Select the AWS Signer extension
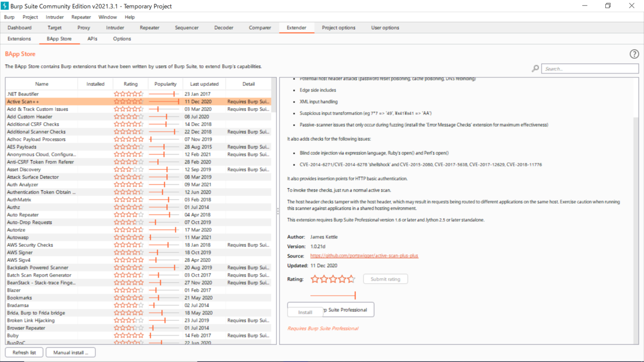This screenshot has height=362, width=644. coord(138,252)
